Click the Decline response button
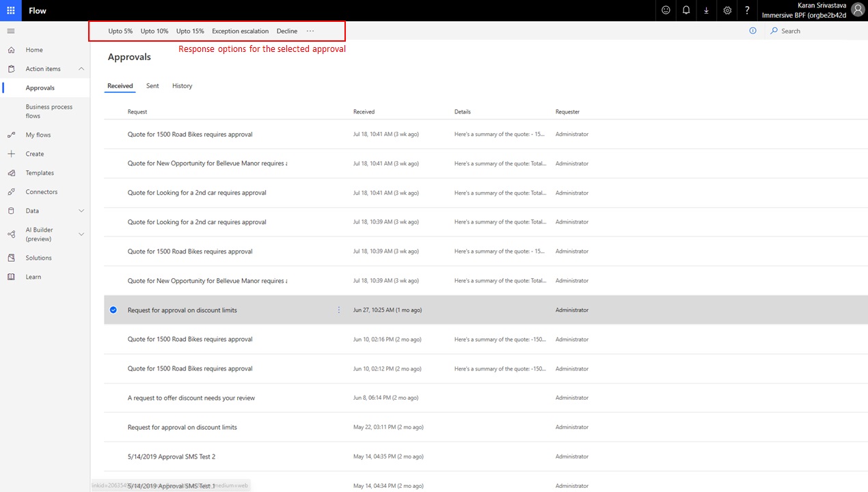The height and width of the screenshot is (492, 868). (287, 31)
